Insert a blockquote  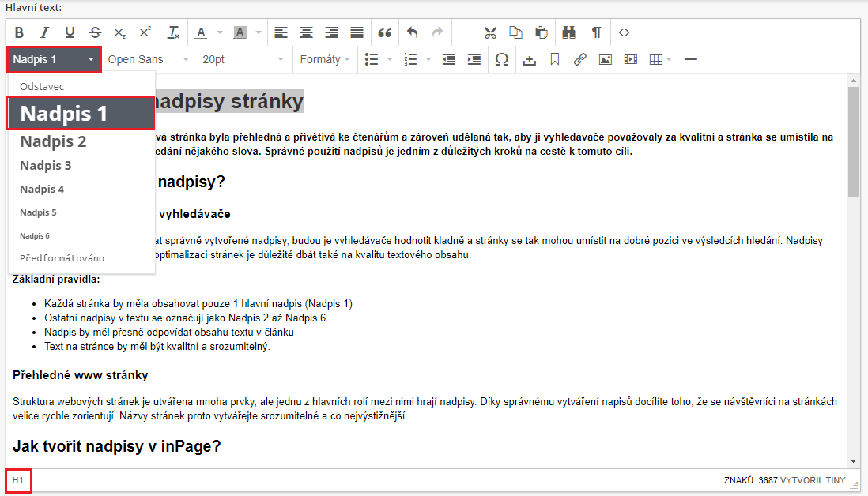coord(385,32)
